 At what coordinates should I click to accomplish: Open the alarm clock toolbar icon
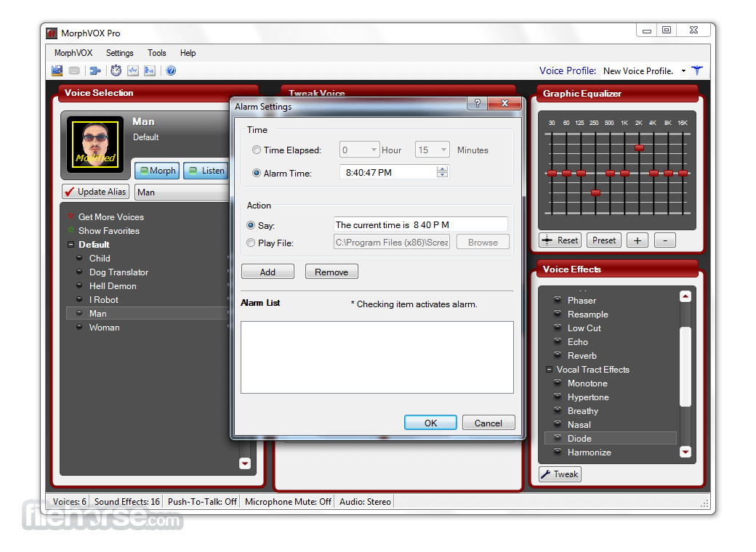click(x=116, y=70)
